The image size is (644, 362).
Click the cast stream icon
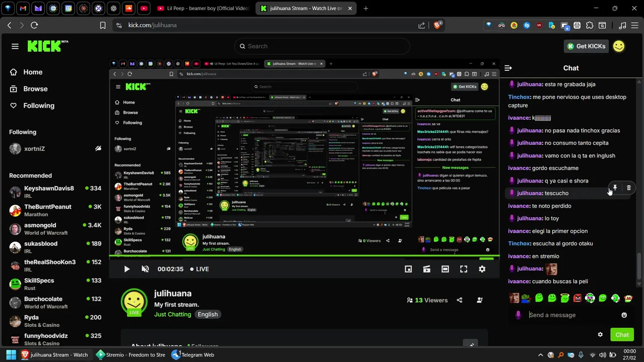tap(427, 269)
